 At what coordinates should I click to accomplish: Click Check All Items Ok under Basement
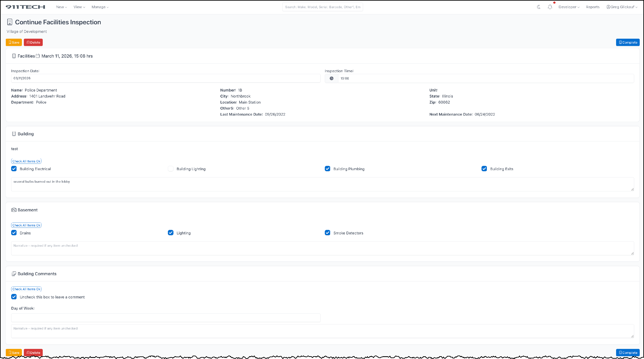[26, 225]
